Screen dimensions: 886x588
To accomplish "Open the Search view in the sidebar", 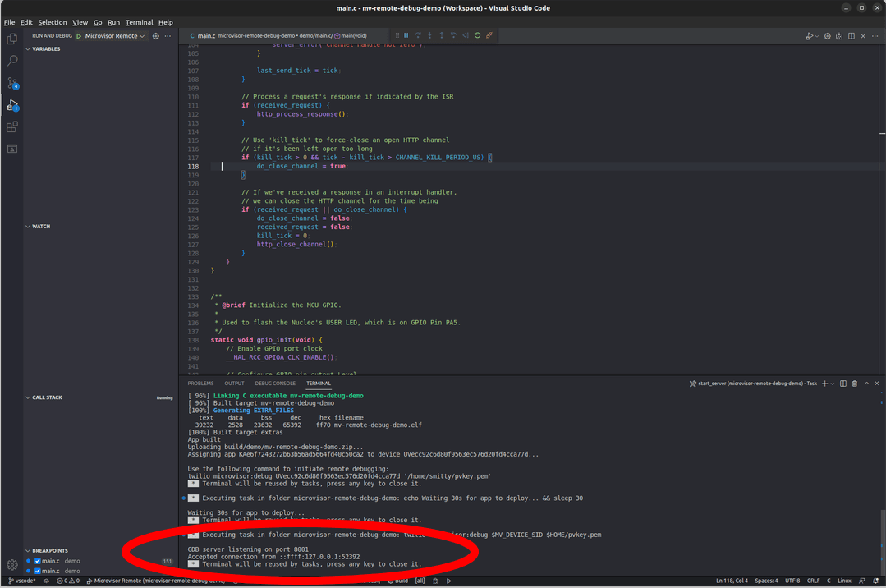I will point(11,60).
